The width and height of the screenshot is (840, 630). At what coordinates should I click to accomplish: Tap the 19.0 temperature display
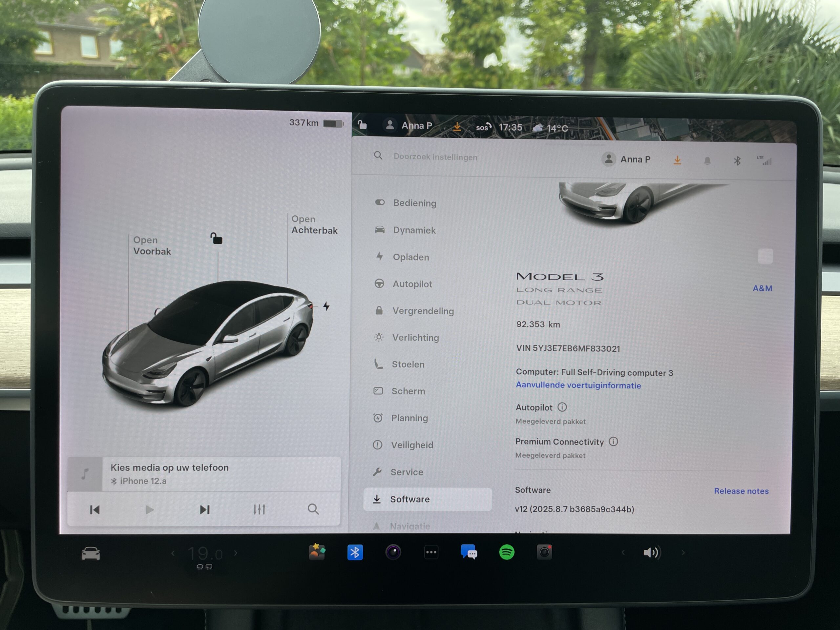click(x=205, y=554)
